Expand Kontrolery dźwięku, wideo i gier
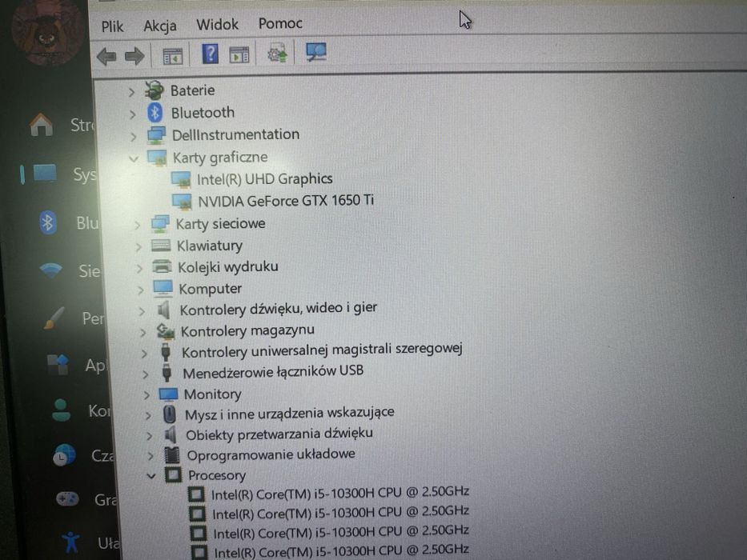Image resolution: width=747 pixels, height=560 pixels. [142, 311]
